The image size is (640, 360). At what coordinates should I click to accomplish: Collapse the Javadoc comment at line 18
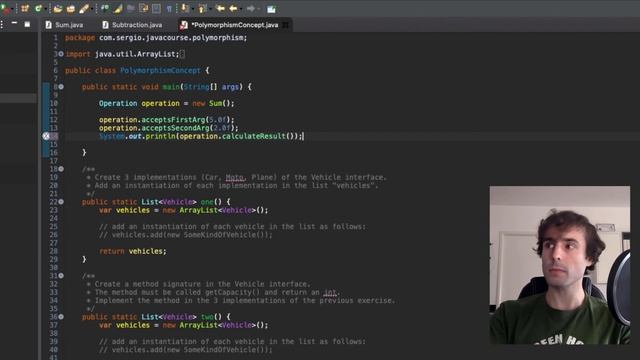(x=61, y=169)
